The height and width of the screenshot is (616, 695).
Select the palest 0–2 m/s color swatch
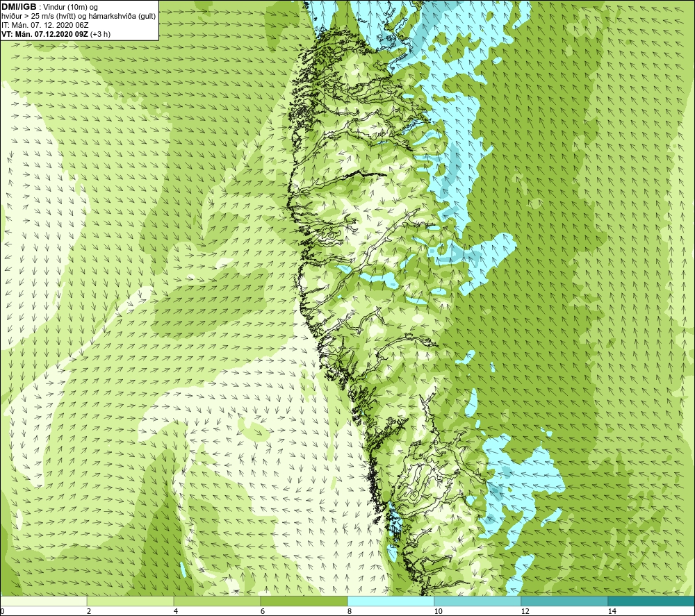coord(43,601)
